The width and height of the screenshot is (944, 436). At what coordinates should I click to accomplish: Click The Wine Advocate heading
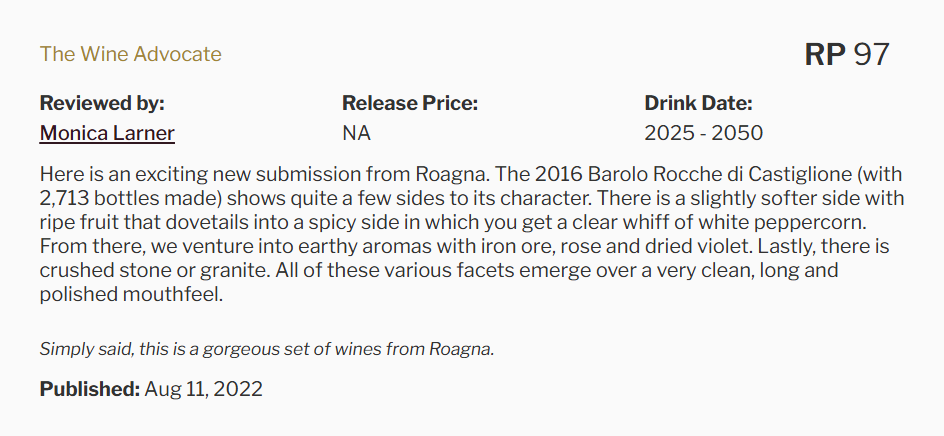[131, 54]
